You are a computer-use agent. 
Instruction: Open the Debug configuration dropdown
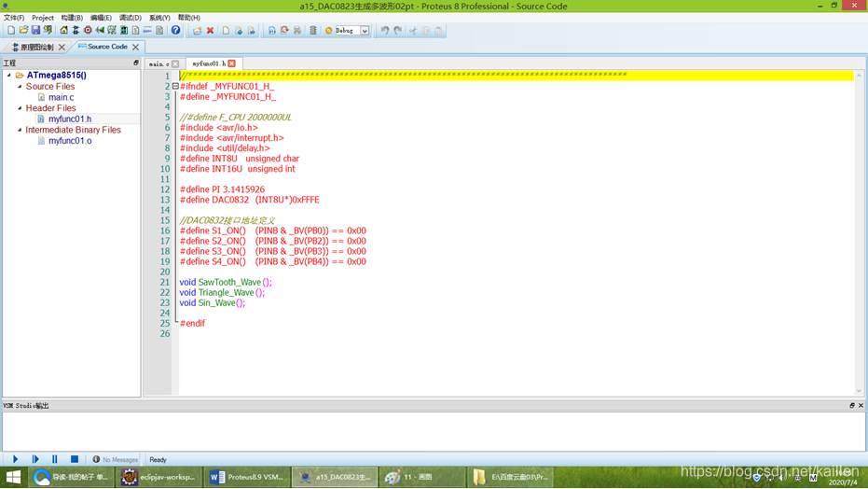click(x=365, y=31)
